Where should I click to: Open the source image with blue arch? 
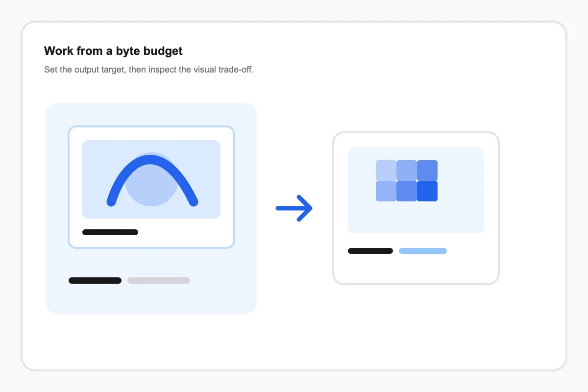[x=151, y=179]
